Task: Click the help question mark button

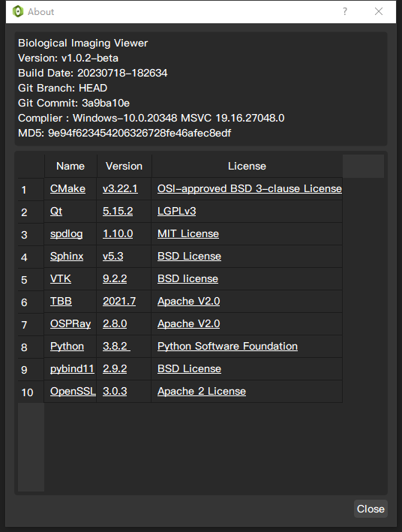Action: (x=345, y=11)
